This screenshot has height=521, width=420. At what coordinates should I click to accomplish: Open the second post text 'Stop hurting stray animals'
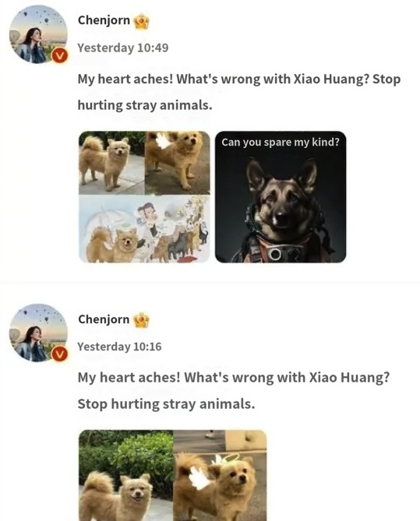click(x=166, y=404)
